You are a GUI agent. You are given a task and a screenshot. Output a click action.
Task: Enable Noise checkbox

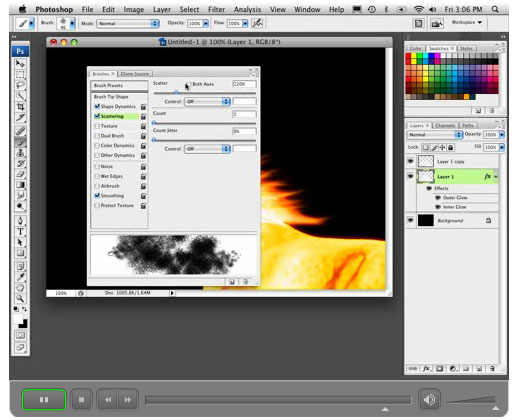97,166
